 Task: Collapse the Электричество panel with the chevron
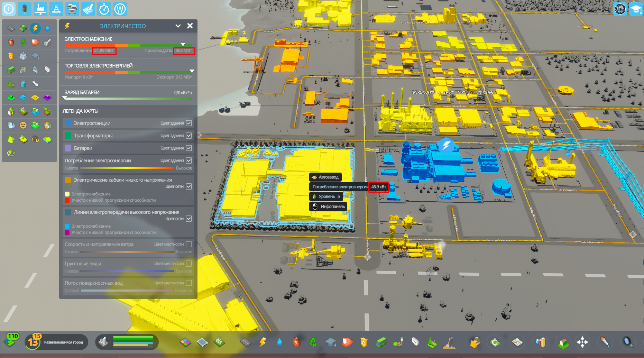point(178,26)
